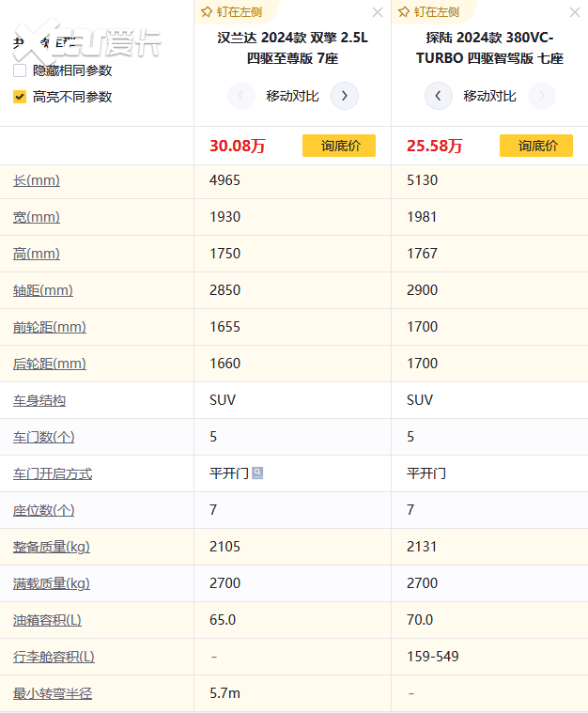The image size is (588, 713).
Task: Move 探陆 column left with arrow
Action: pyautogui.click(x=438, y=96)
